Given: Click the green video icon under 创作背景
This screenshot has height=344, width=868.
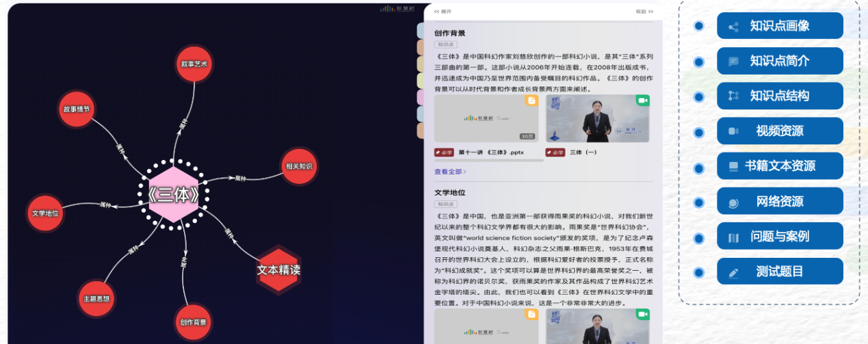Looking at the screenshot, I should pos(642,101).
